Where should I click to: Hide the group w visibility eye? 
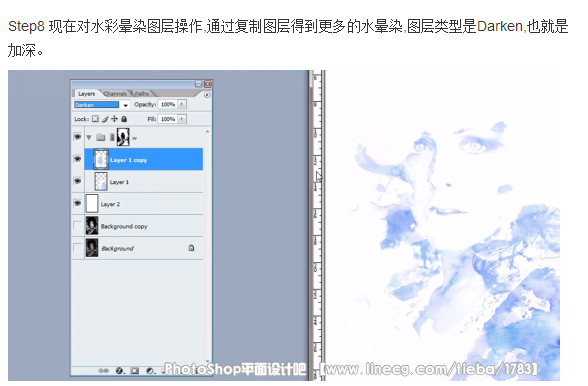[x=77, y=137]
